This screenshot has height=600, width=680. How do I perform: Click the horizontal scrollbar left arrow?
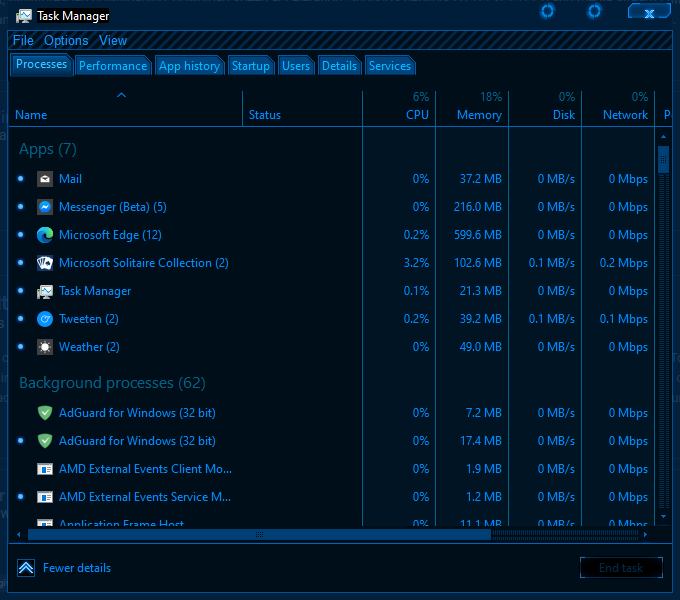(x=19, y=535)
